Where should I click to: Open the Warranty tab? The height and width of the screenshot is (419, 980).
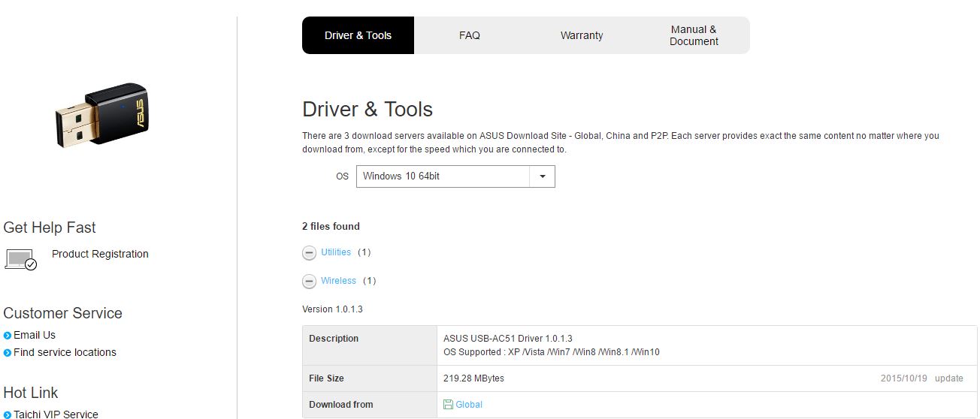coord(582,35)
